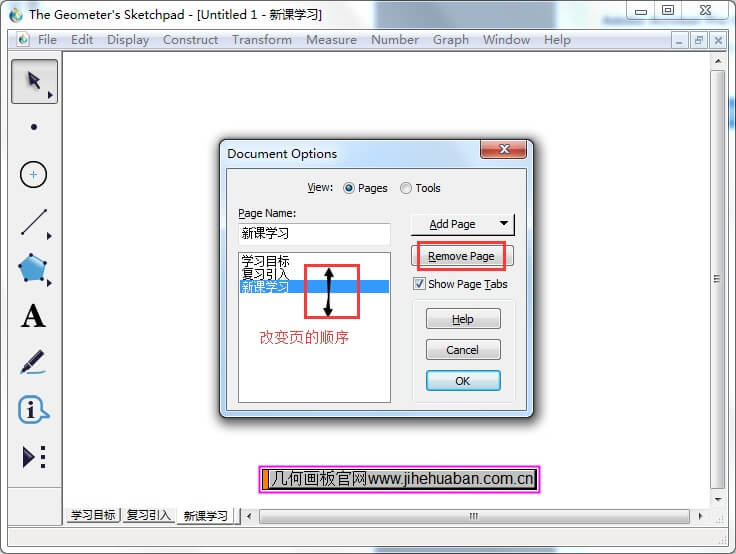
Task: Open the Number menu
Action: 395,40
